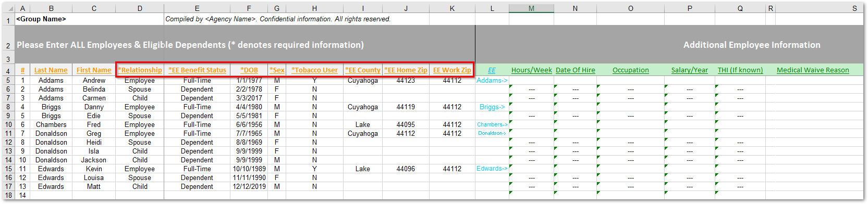Click the '*Sex' column heading
868x204 pixels.
pyautogui.click(x=277, y=70)
